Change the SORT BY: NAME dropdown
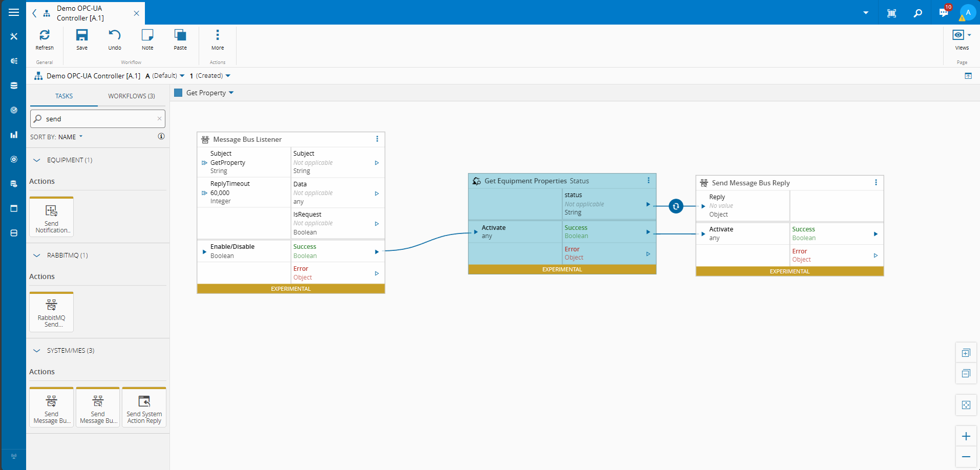The width and height of the screenshot is (980, 470). point(56,137)
